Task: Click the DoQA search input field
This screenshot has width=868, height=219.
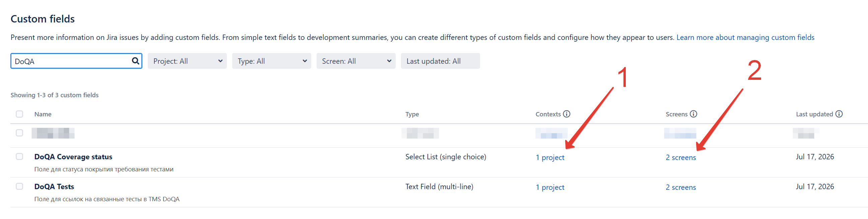Action: tap(71, 61)
